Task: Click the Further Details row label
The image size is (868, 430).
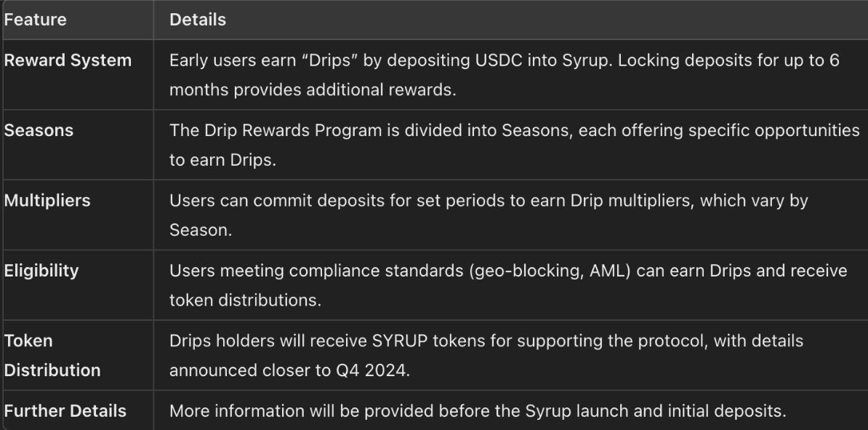Action: point(65,411)
